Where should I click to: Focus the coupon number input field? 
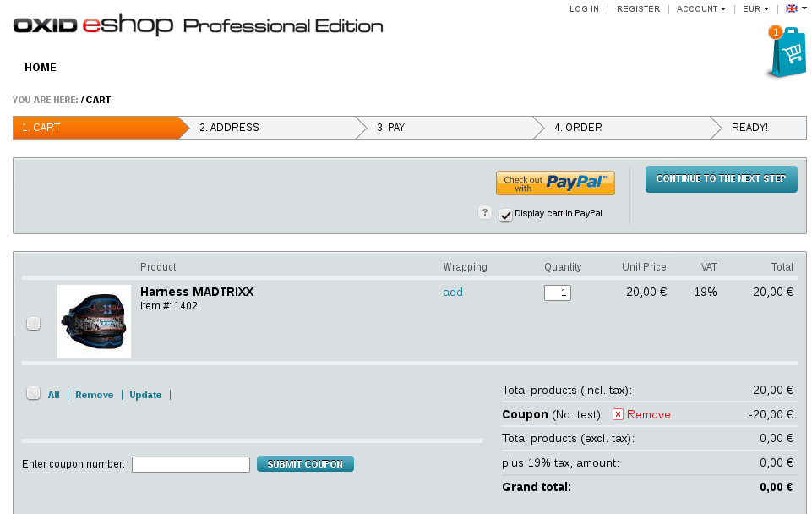point(191,464)
